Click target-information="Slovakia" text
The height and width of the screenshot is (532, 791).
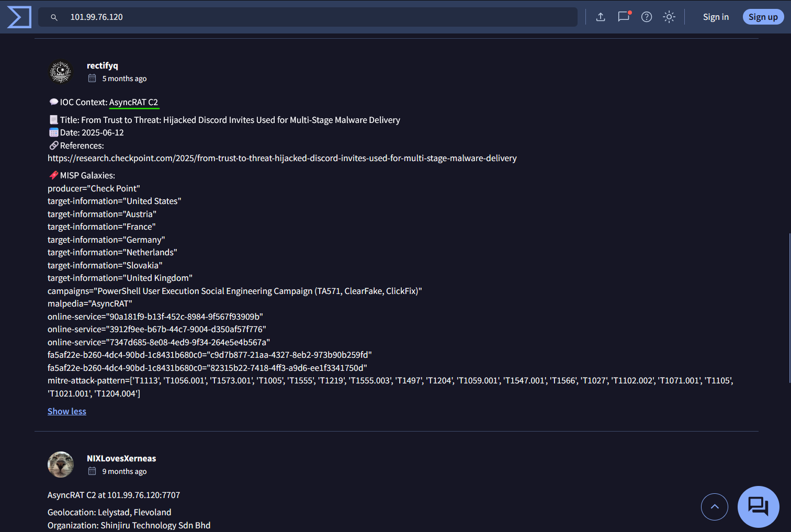click(x=105, y=265)
